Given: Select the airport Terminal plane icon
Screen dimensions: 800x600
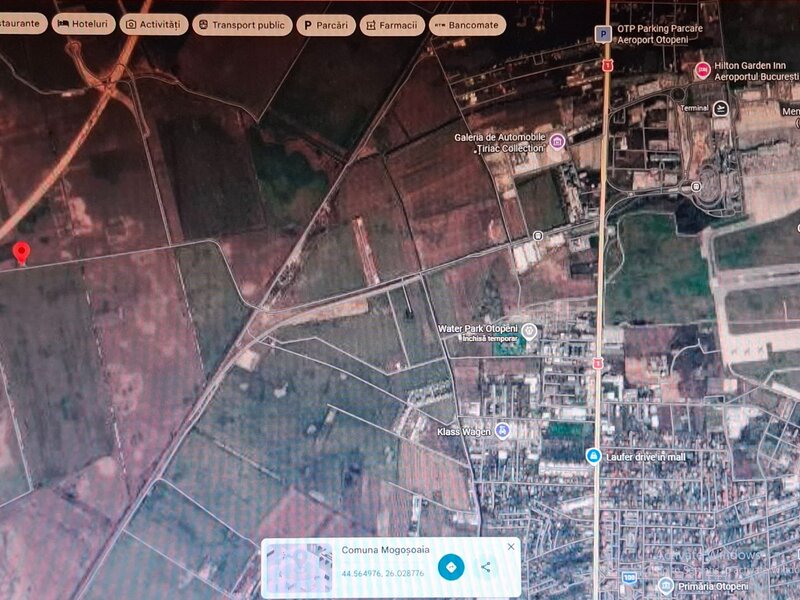Looking at the screenshot, I should click(x=720, y=108).
